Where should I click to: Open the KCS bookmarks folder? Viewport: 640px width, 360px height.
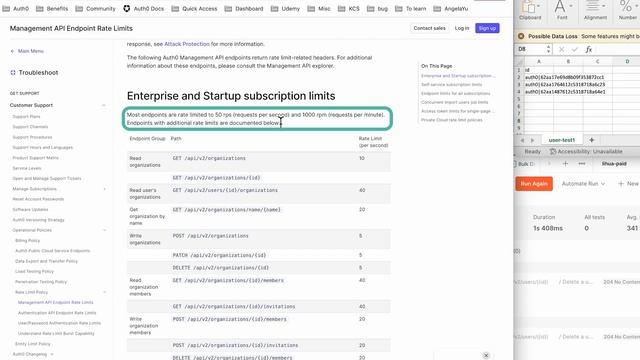(349, 9)
